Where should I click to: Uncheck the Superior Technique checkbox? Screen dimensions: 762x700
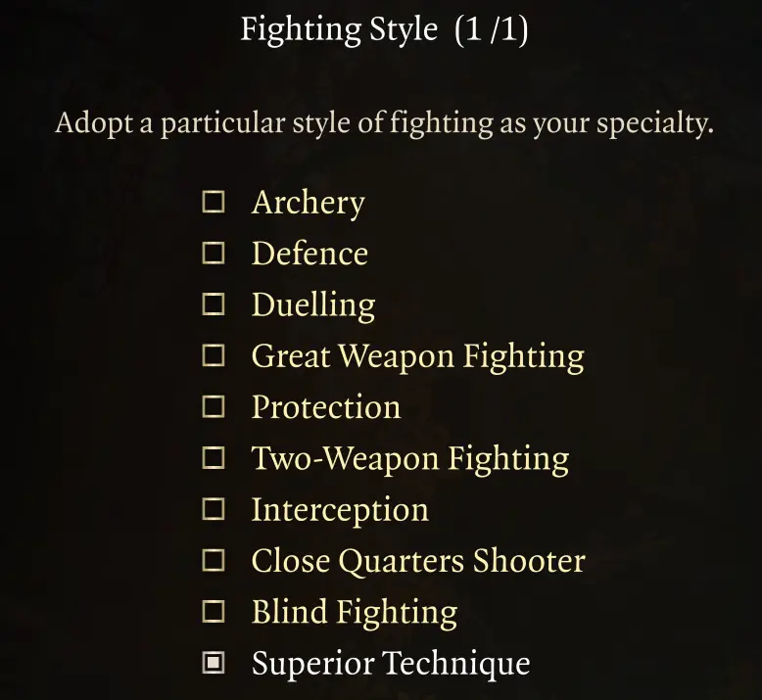tap(214, 663)
